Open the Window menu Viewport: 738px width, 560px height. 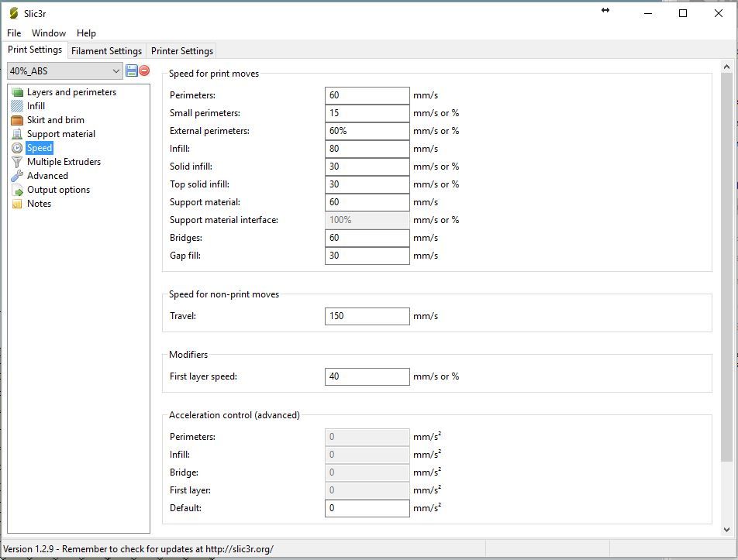[x=49, y=33]
